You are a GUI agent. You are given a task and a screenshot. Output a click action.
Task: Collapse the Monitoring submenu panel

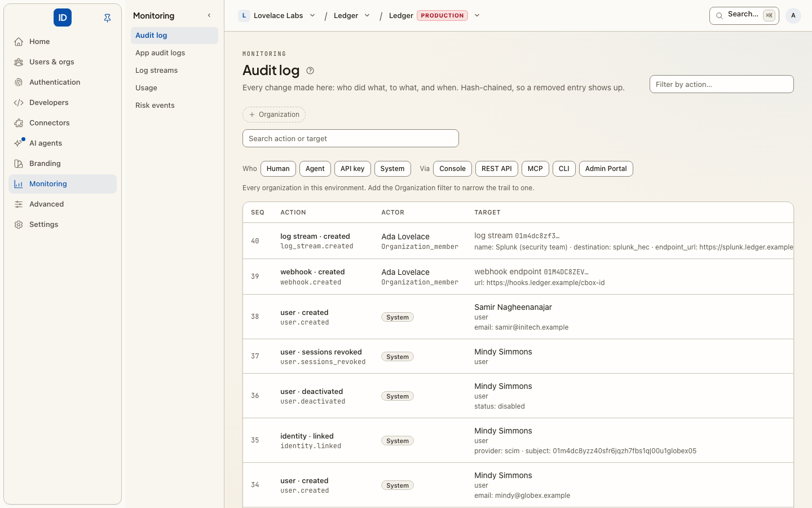click(x=209, y=16)
